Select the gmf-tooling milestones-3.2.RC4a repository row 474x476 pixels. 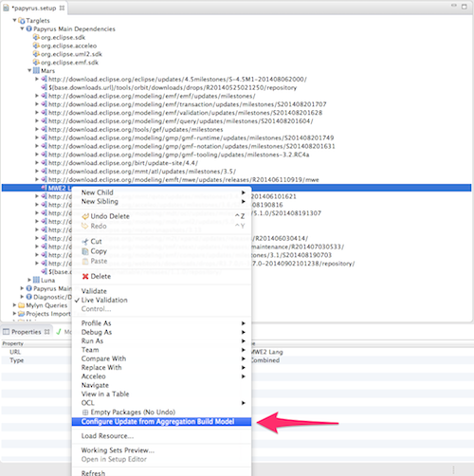(179, 155)
